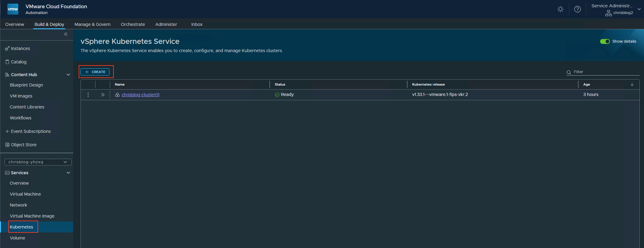Open the chrisblog-cluster01 link
644x248 pixels.
(141, 95)
